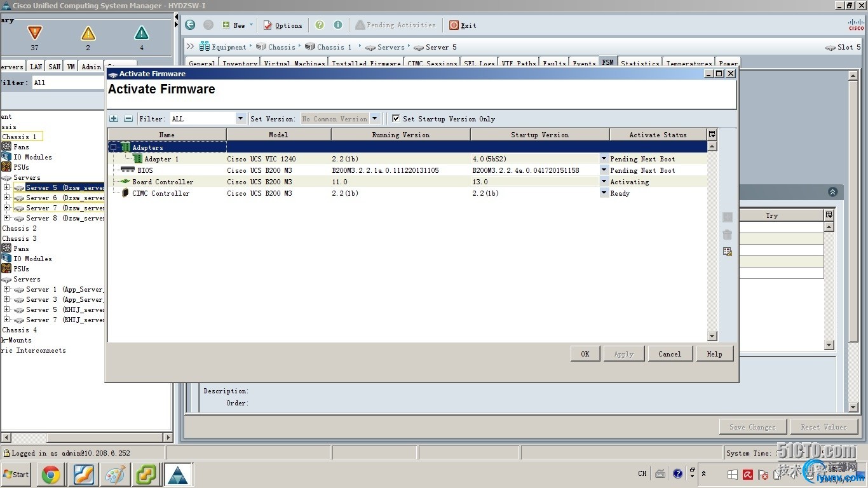Image resolution: width=868 pixels, height=488 pixels.
Task: Collapse the FSM section with the double chevron
Action: [x=833, y=192]
